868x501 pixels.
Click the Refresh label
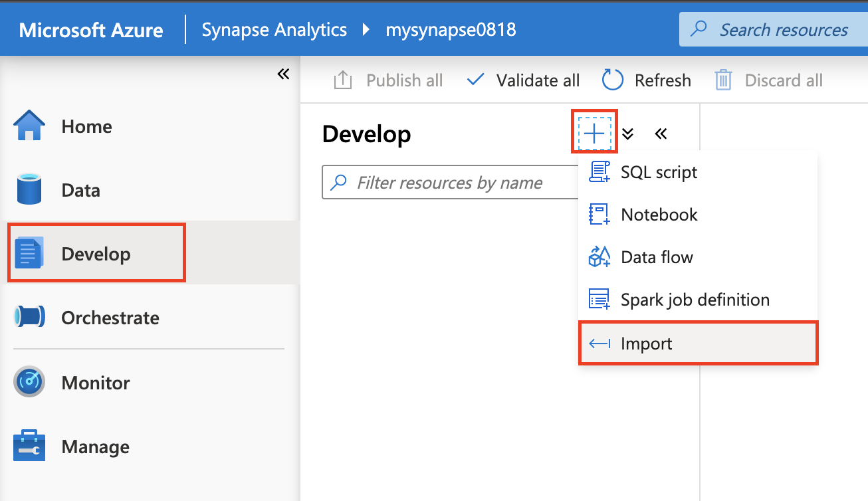(x=663, y=80)
